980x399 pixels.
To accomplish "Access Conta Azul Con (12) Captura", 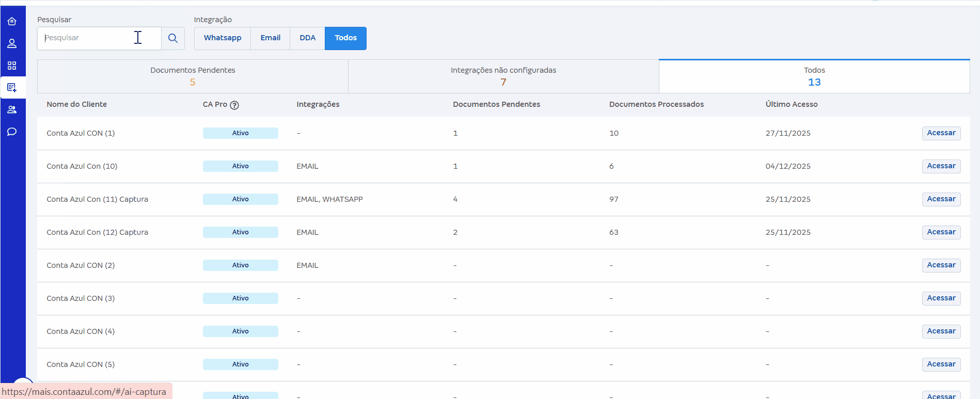I will (941, 232).
